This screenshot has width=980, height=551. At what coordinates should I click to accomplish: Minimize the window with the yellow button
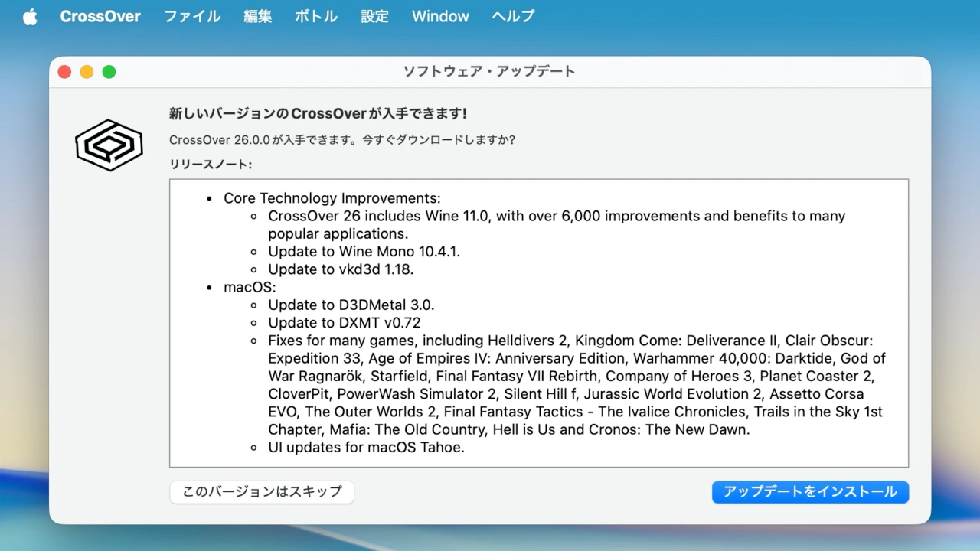87,71
